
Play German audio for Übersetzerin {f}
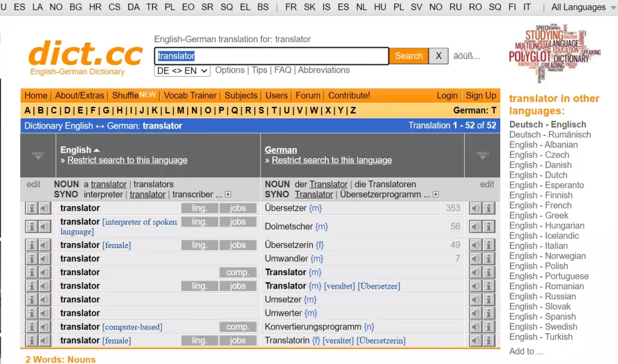(x=476, y=245)
